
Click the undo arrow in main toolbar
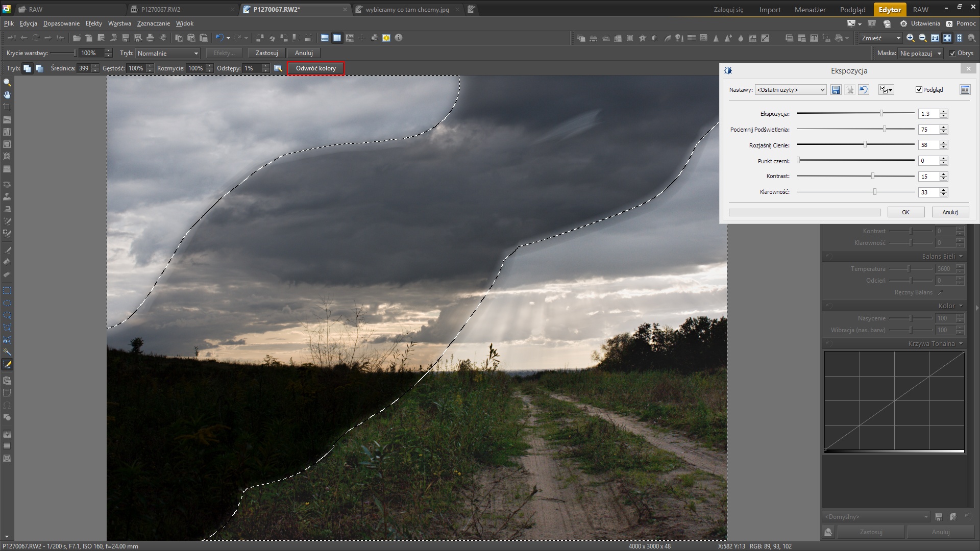[x=219, y=38]
